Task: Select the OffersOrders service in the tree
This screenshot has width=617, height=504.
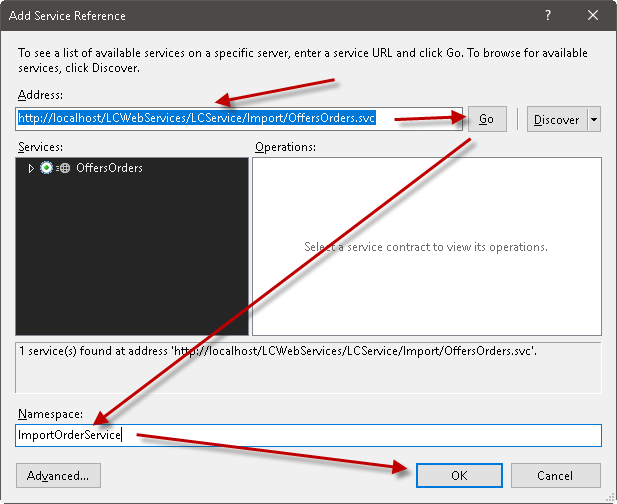Action: coord(109,168)
